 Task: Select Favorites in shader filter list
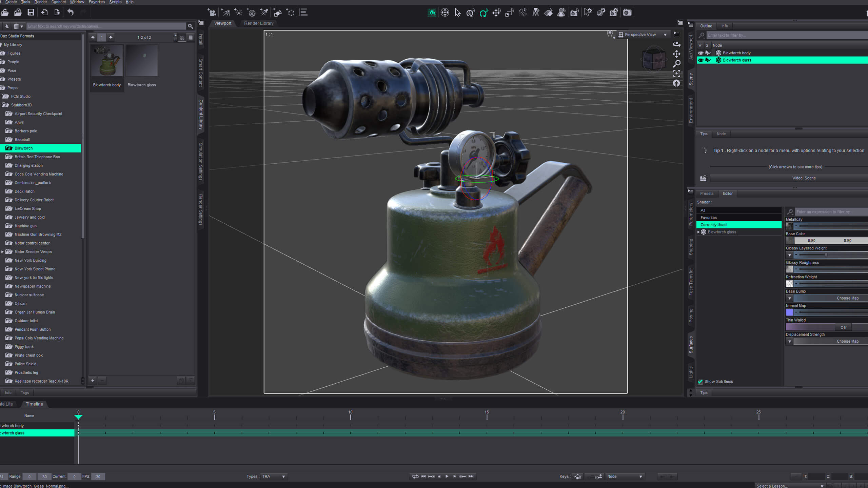pos(739,218)
